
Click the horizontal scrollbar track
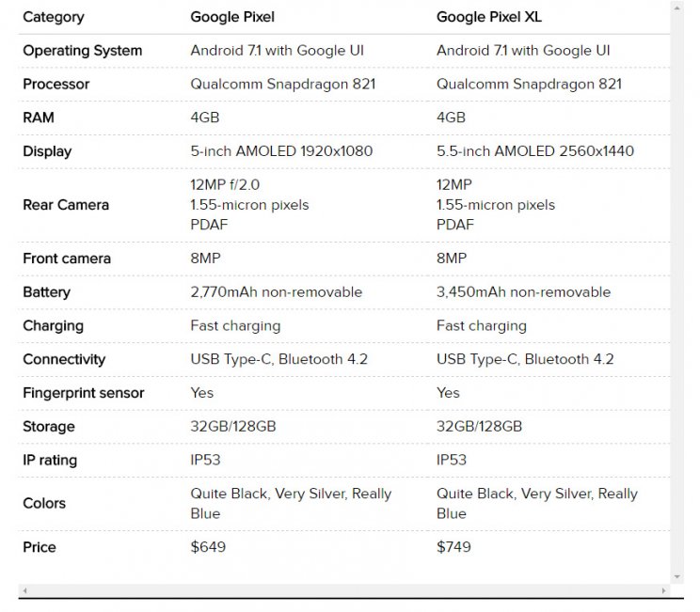(344, 590)
